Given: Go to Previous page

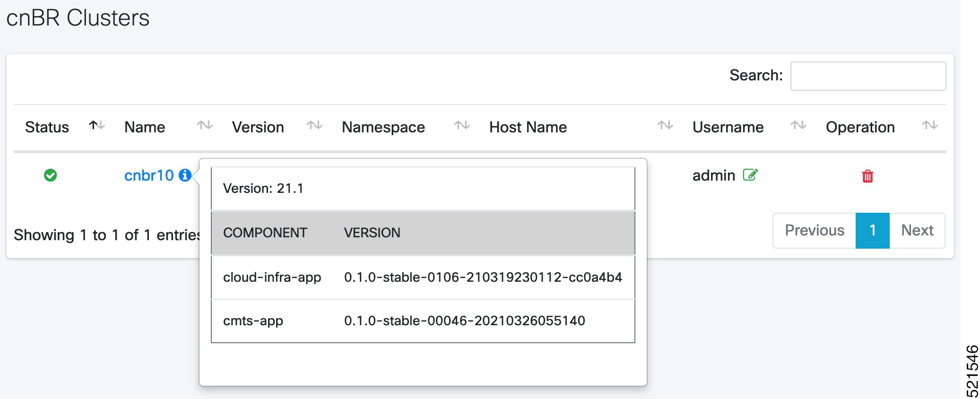Looking at the screenshot, I should click(x=814, y=230).
